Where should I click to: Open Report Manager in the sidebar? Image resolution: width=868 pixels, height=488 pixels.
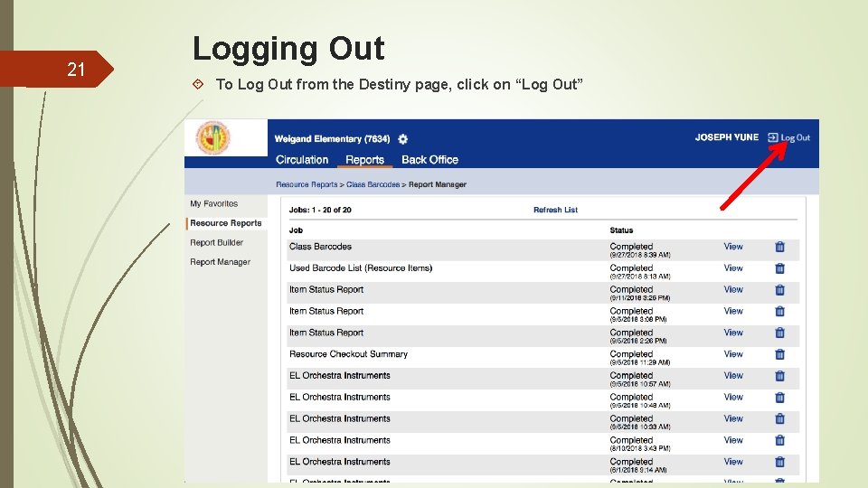pyautogui.click(x=221, y=262)
